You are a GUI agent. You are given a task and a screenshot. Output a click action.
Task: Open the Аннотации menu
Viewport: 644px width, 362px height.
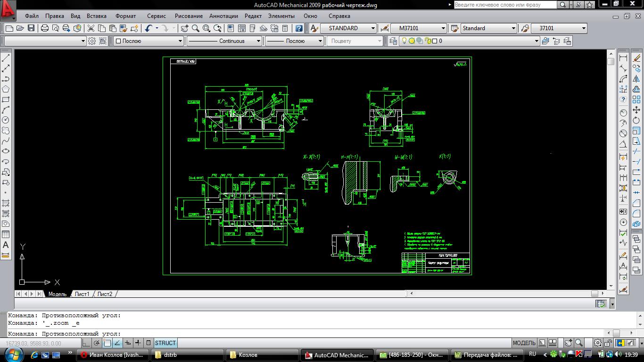(x=224, y=16)
